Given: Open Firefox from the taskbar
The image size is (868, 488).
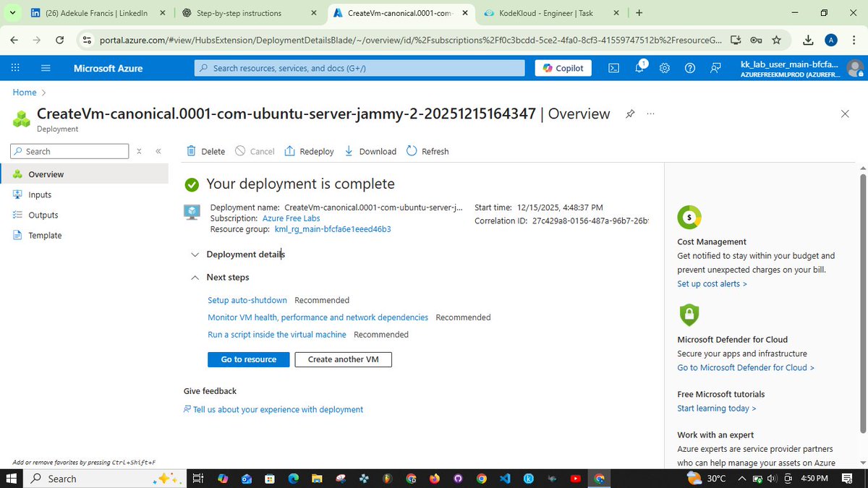Looking at the screenshot, I should coord(435,479).
